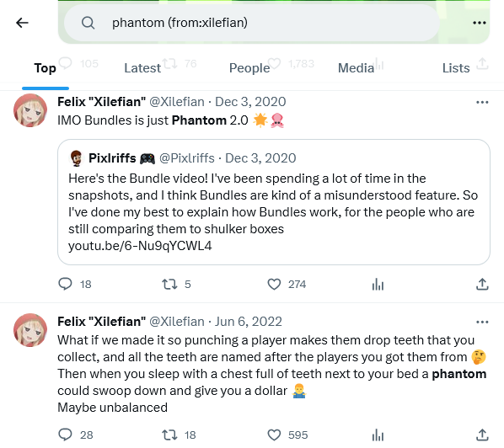Reply to the tweet with 28 comments

click(65, 435)
